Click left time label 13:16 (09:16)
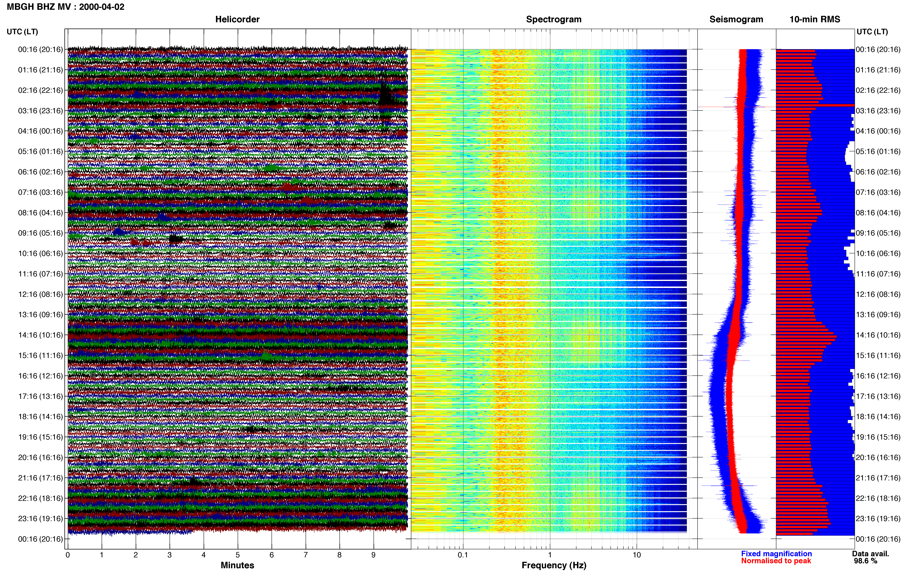Screen dimensions: 924x578 click(41, 315)
